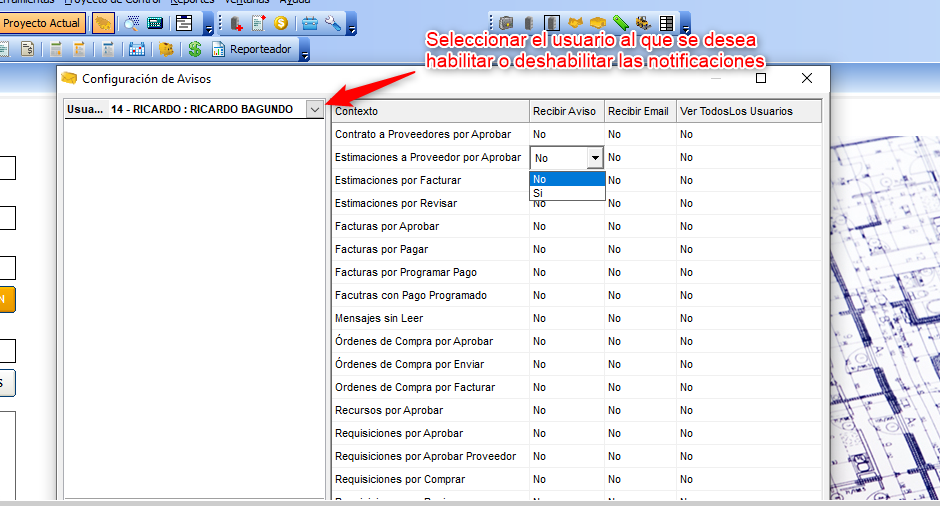The width and height of the screenshot is (940, 506).
Task: Click the magnifier search icon in toolbar
Action: click(x=131, y=23)
